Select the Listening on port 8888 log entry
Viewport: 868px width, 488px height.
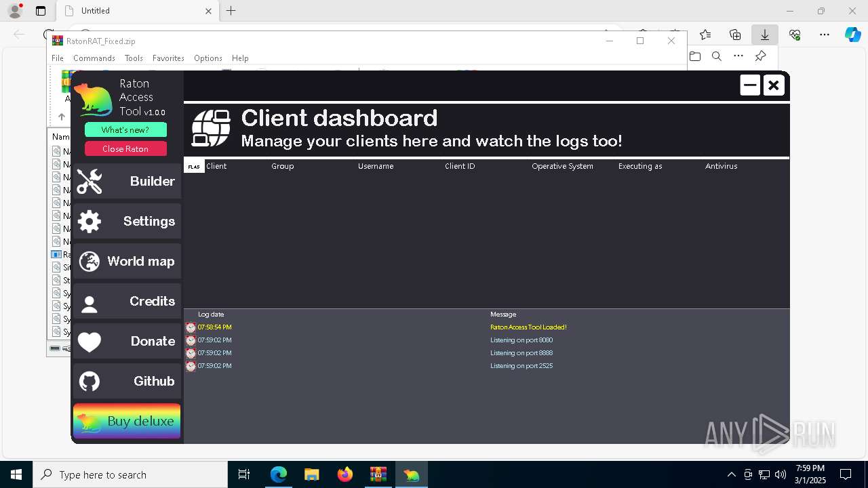pos(521,353)
